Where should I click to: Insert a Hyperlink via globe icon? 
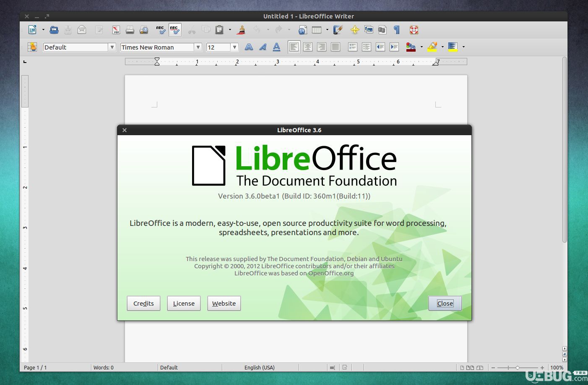(302, 30)
